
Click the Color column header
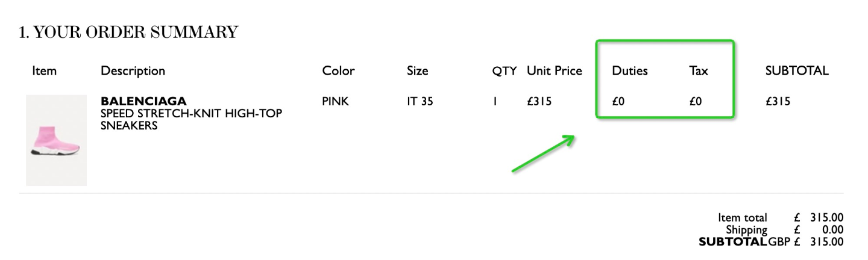[x=338, y=71]
